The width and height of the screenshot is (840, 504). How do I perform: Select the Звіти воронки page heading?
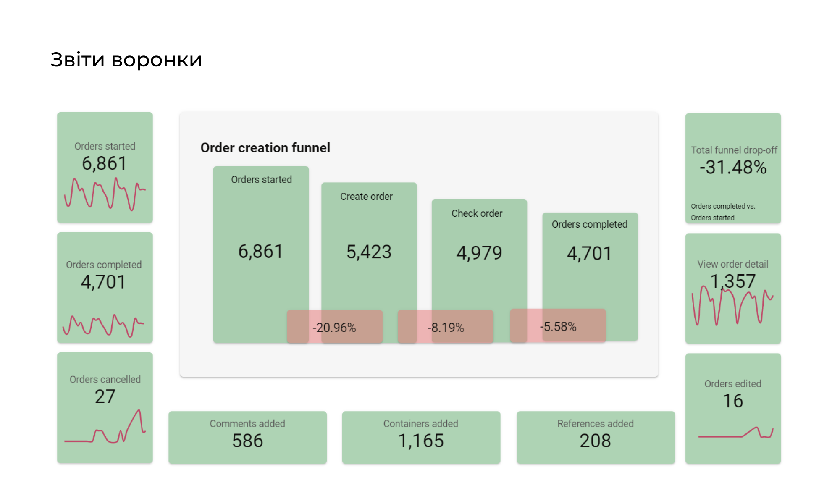(x=126, y=60)
